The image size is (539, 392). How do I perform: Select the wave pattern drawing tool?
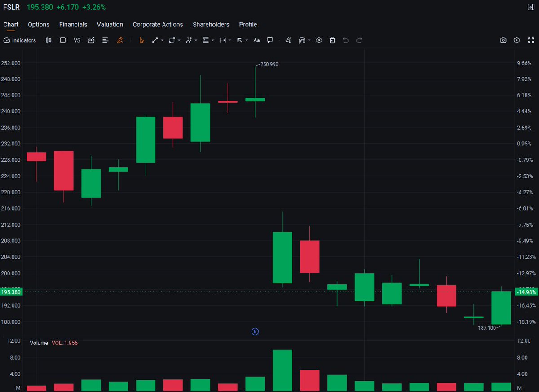189,40
